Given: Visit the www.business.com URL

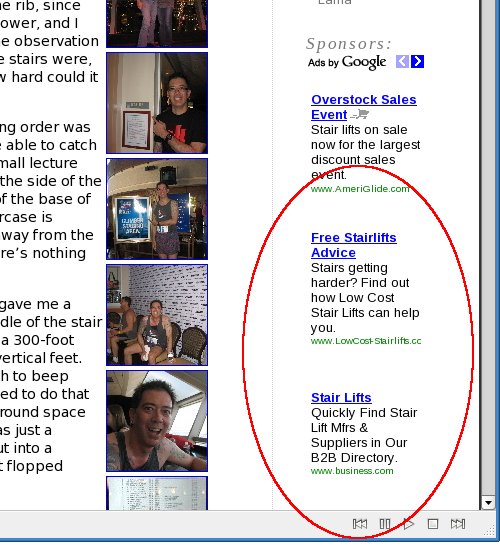Looking at the screenshot, I should (352, 471).
